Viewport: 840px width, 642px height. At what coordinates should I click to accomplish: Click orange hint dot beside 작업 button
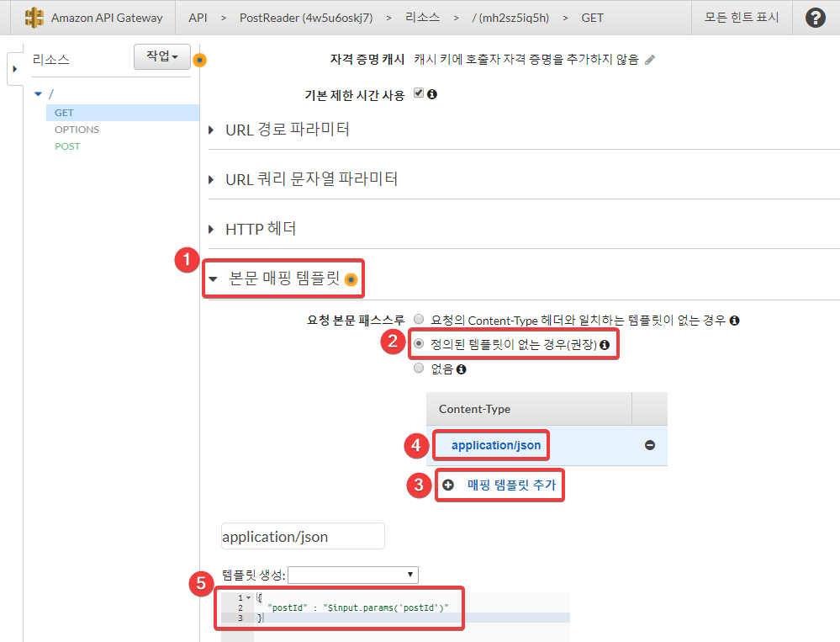point(200,60)
